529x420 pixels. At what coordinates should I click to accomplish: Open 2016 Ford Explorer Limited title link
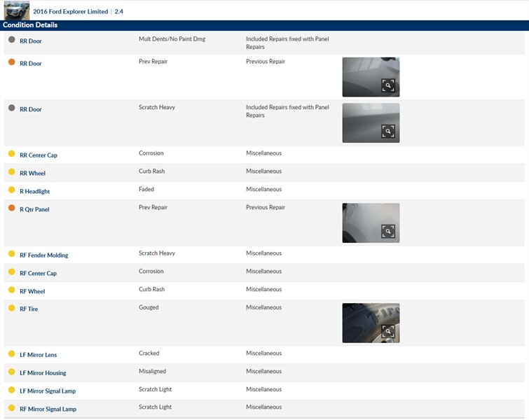tap(70, 12)
